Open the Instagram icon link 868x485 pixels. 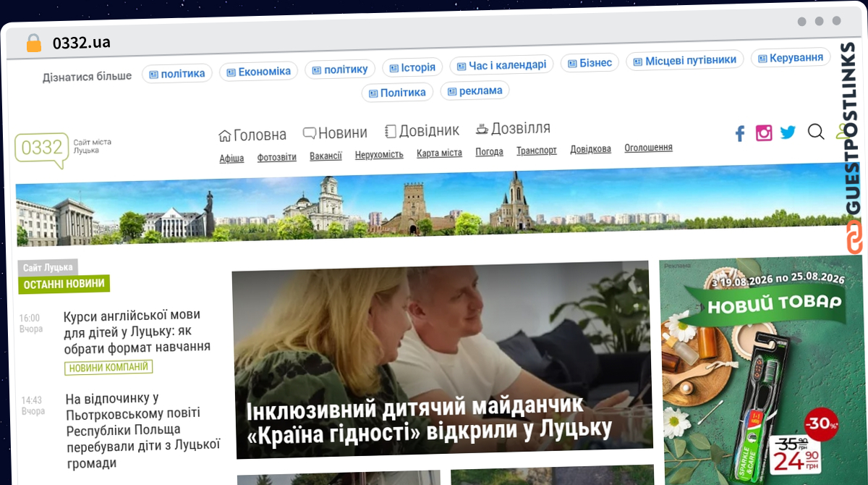point(764,132)
